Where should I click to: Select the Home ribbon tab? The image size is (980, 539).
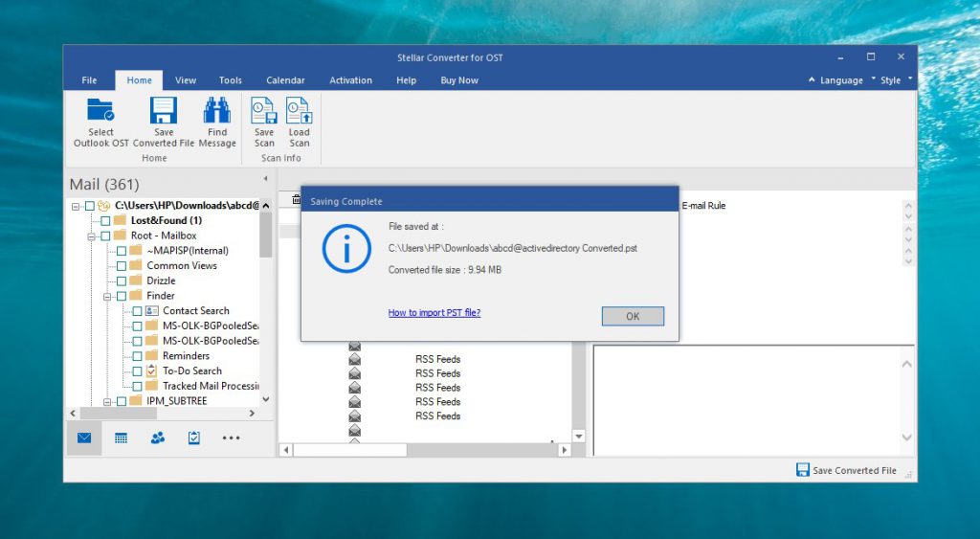click(139, 80)
